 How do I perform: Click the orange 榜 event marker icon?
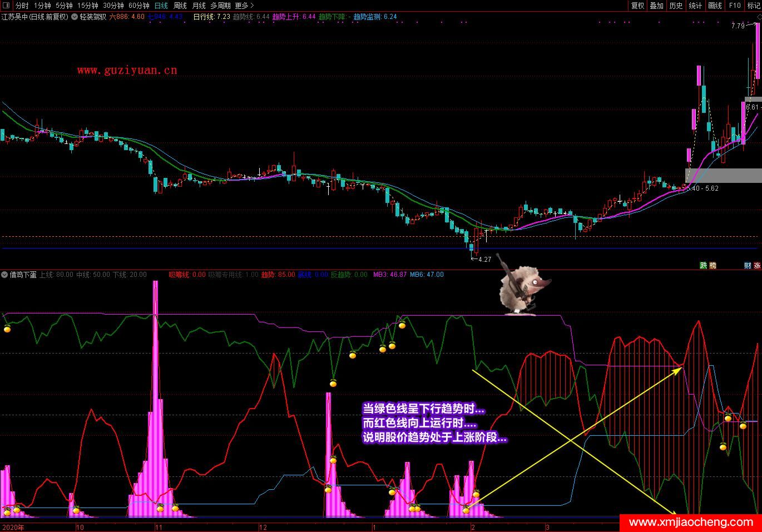pyautogui.click(x=712, y=266)
